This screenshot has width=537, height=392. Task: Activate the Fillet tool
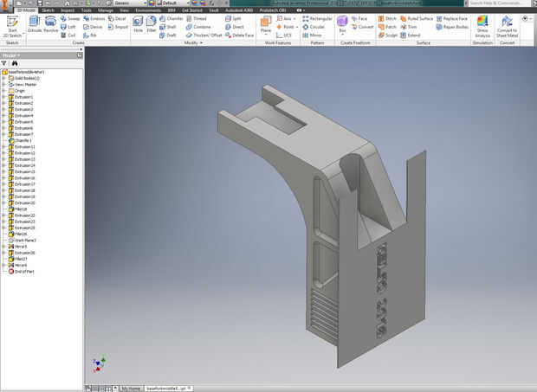(152, 23)
